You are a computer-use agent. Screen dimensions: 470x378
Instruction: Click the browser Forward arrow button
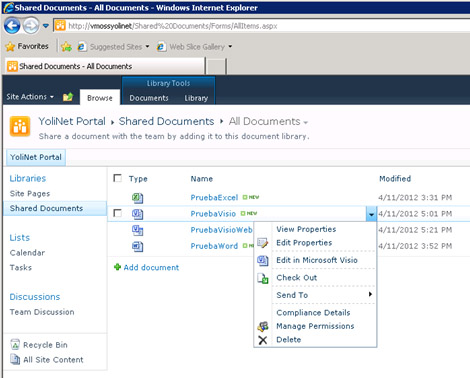pyautogui.click(x=31, y=26)
